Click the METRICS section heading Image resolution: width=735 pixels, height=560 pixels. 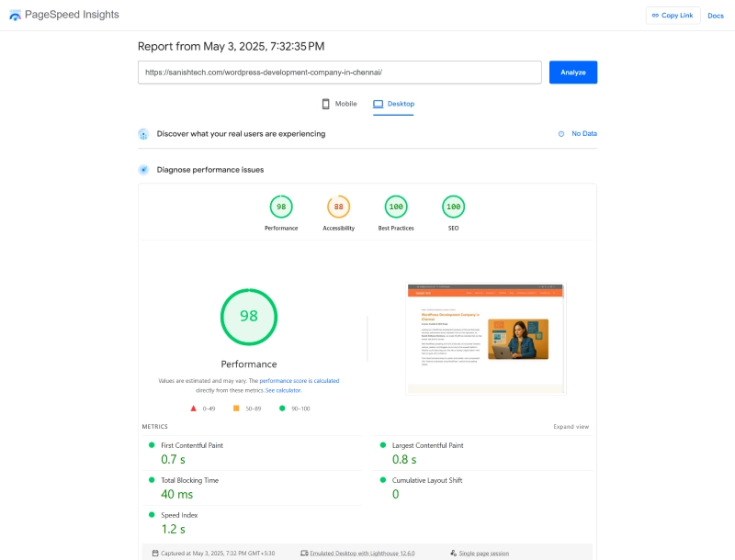click(154, 427)
